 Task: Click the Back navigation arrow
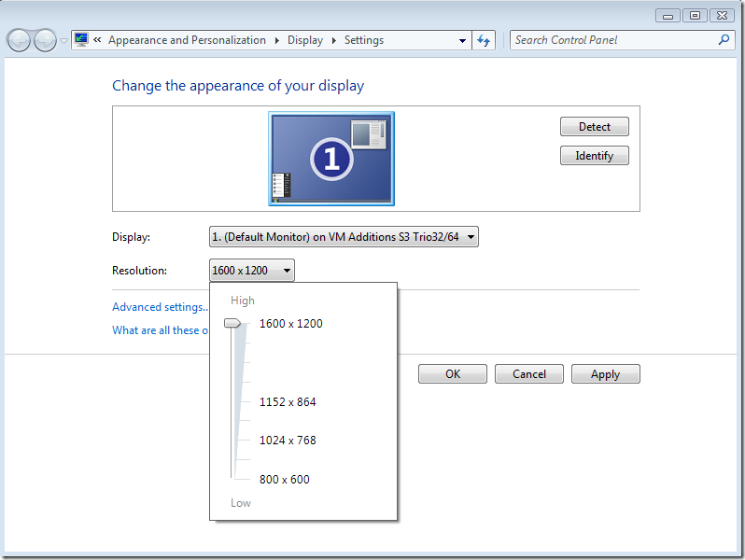tap(19, 40)
